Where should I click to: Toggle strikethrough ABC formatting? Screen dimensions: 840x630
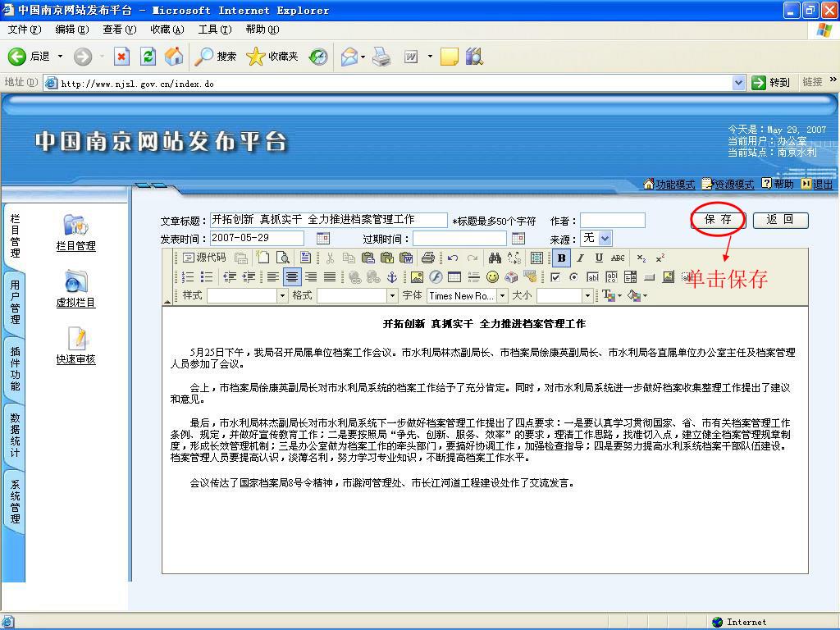(x=618, y=258)
